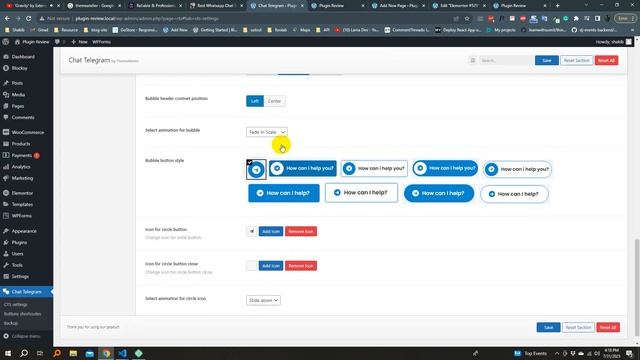The height and width of the screenshot is (360, 640).
Task: Click the page vertical scrollbar
Action: click(637, 286)
